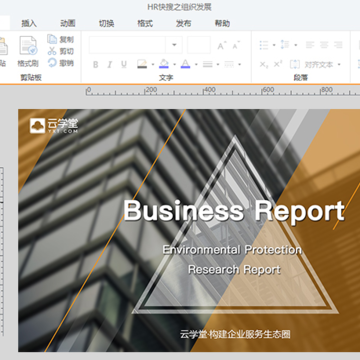Open the Format (格式) tab
This screenshot has width=360, height=360.
tap(145, 23)
